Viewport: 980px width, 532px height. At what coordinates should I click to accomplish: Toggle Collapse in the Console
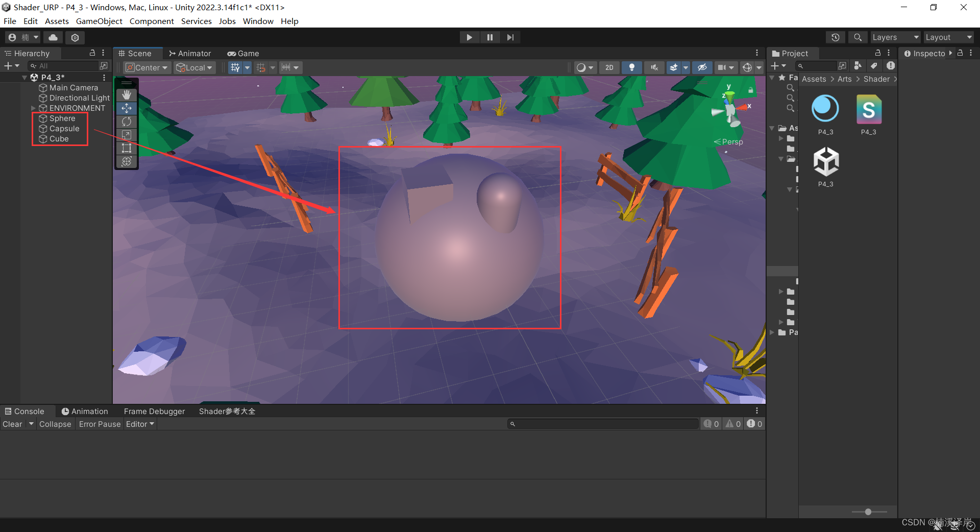pos(55,424)
